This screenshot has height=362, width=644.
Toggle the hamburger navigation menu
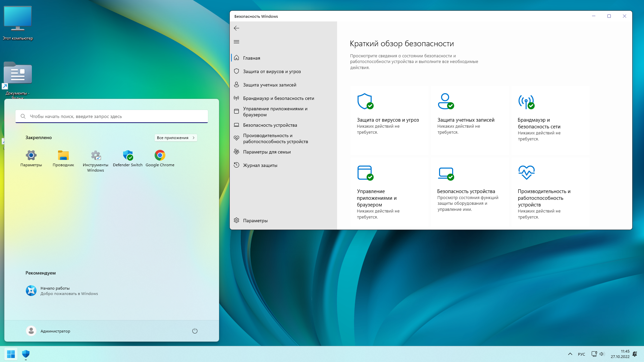[x=236, y=42]
